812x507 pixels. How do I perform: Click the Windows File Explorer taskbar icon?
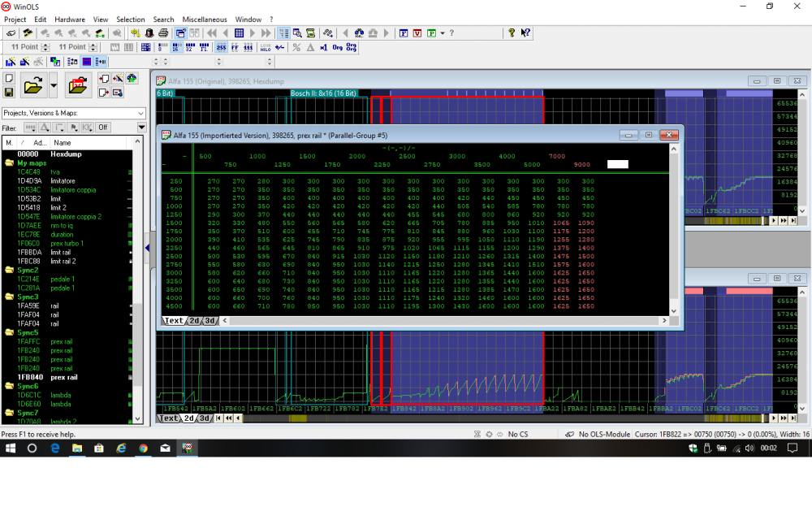[77, 448]
